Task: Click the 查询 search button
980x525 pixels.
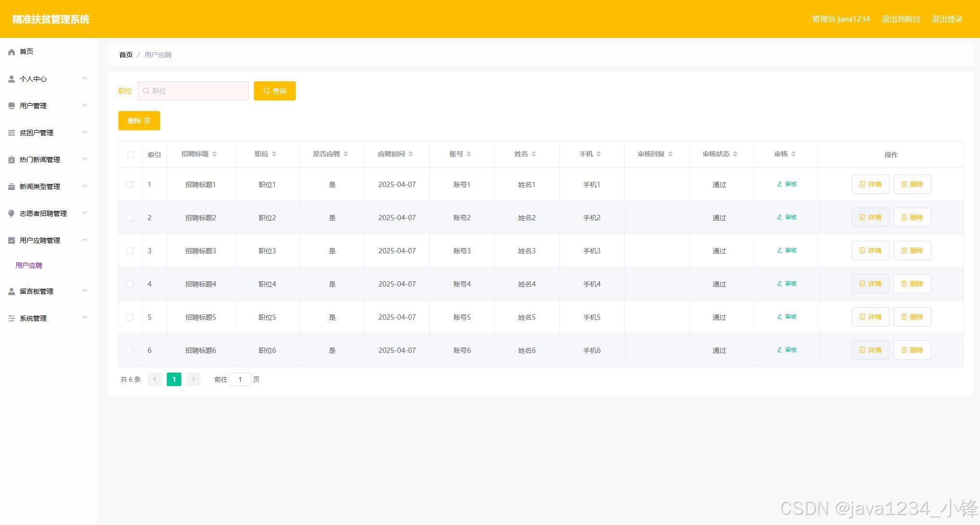Action: click(275, 91)
